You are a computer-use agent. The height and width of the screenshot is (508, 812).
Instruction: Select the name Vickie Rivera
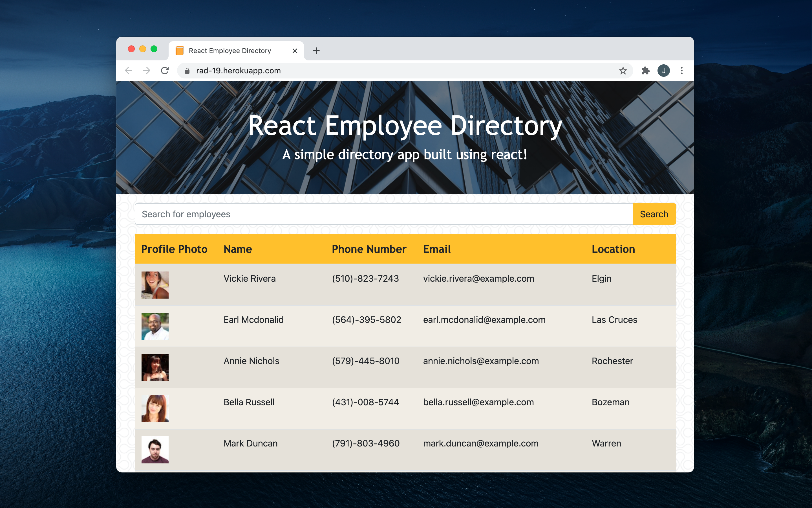(x=250, y=279)
